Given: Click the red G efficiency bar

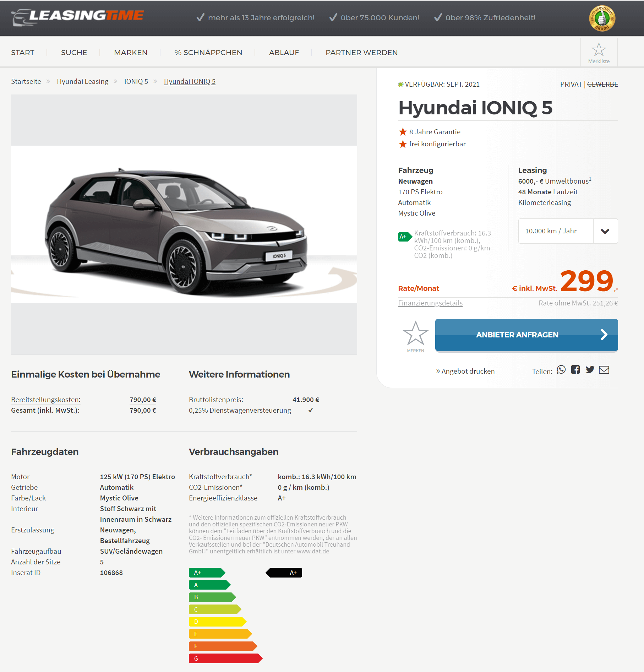Looking at the screenshot, I should pyautogui.click(x=226, y=658).
